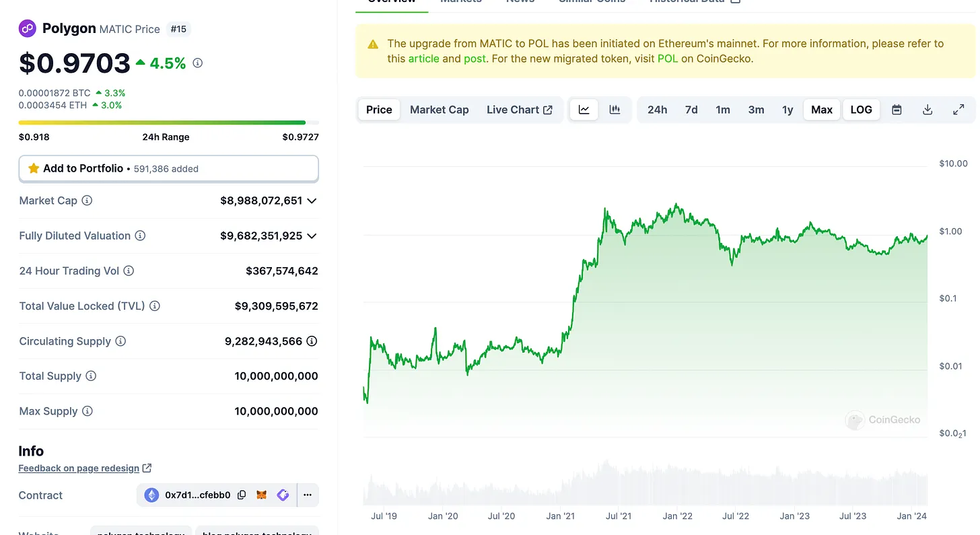Switch chart to Market Cap
Viewport: 980px width, 535px height.
point(439,110)
